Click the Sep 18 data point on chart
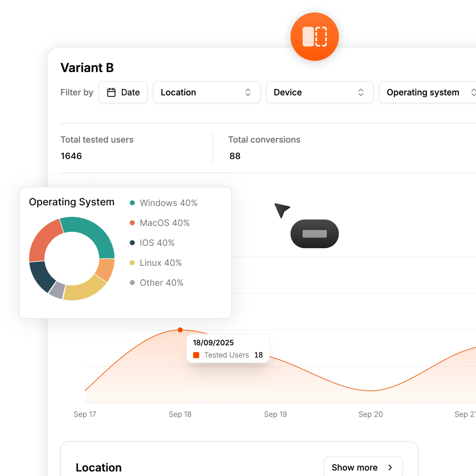This screenshot has height=476, width=476. point(180,330)
